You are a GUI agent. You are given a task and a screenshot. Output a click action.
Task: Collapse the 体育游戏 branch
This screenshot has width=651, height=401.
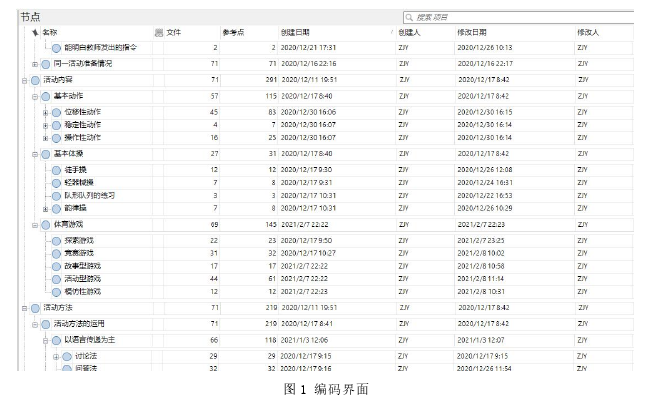[x=35, y=225]
